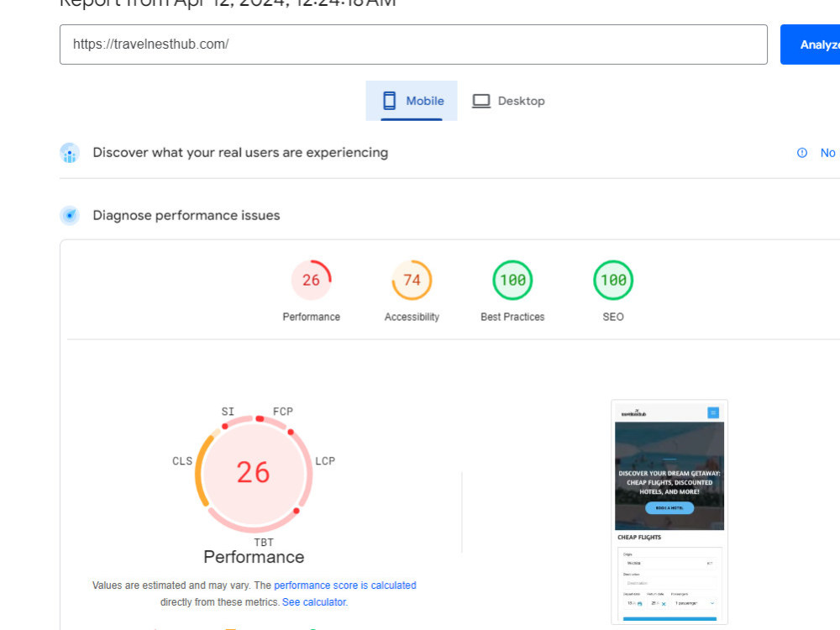Click the blue Analyze button
This screenshot has height=630, width=840.
pyautogui.click(x=810, y=45)
